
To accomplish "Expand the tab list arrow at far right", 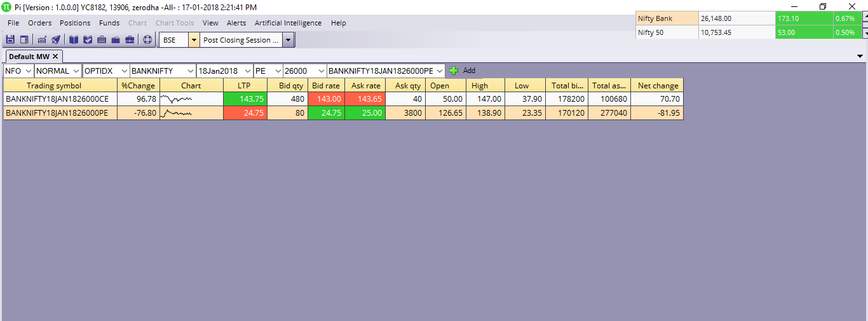I will pos(860,57).
